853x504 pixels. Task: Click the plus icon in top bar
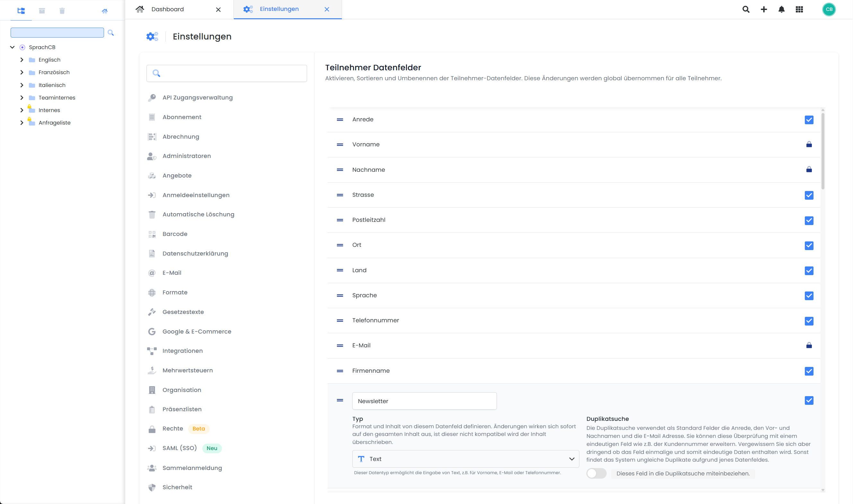point(764,10)
